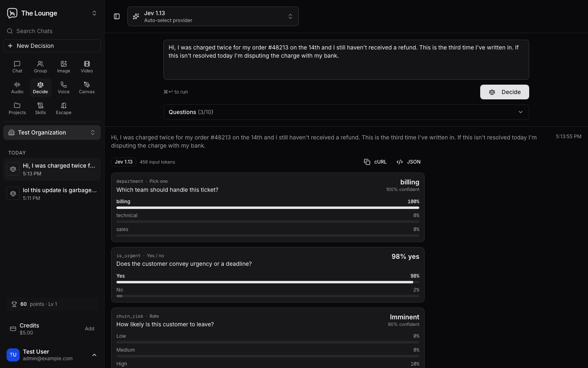The height and width of the screenshot is (368, 588).
Task: Open the 'lol this update is garbage' chat
Action: (x=52, y=194)
